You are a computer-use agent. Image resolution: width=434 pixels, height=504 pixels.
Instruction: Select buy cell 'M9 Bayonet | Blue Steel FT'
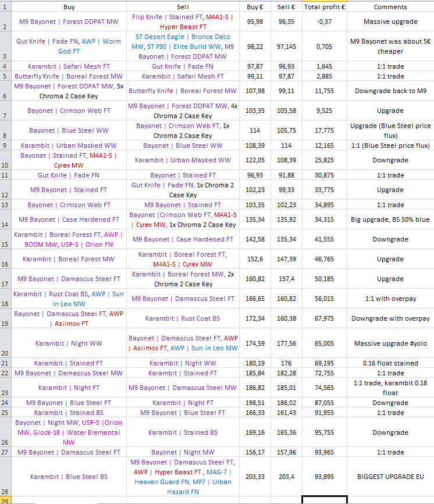[69, 403]
